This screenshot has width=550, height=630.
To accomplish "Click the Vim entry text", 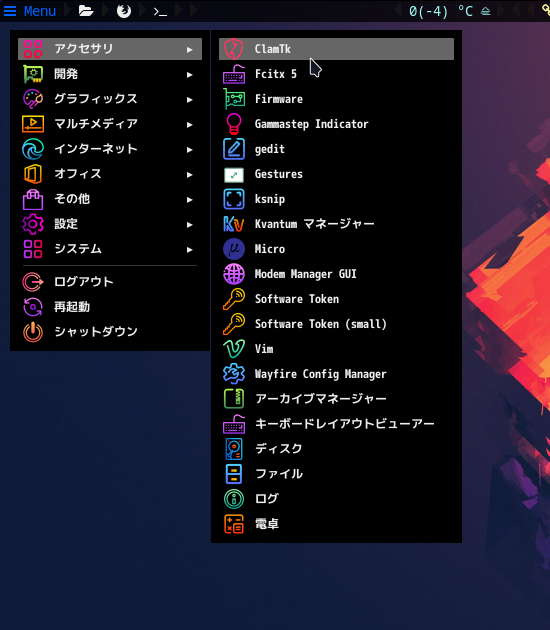I will (x=264, y=349).
